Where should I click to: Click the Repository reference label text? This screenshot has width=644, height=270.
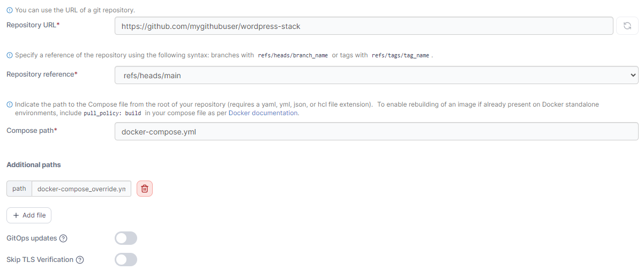[42, 74]
